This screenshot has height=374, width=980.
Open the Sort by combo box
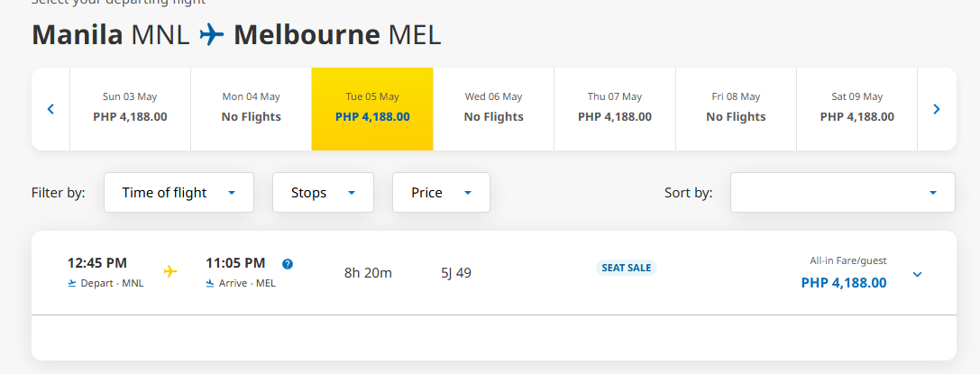pos(842,192)
